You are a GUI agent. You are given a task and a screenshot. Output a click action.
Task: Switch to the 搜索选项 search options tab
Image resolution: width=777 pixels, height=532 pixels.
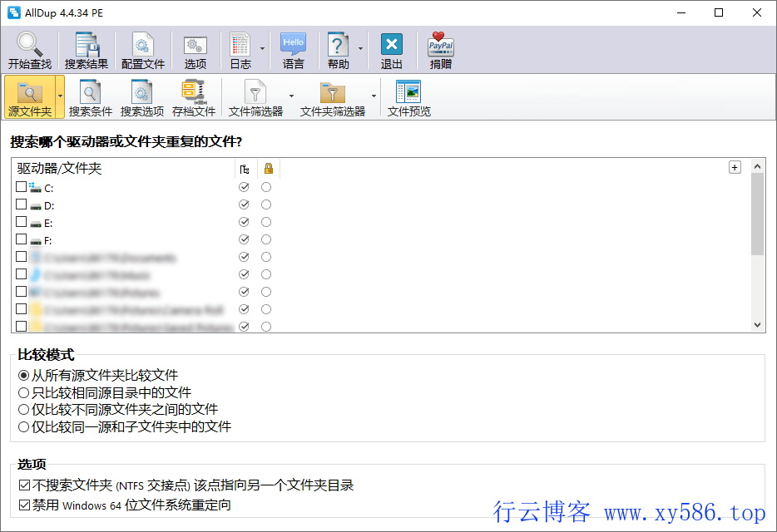coord(141,97)
